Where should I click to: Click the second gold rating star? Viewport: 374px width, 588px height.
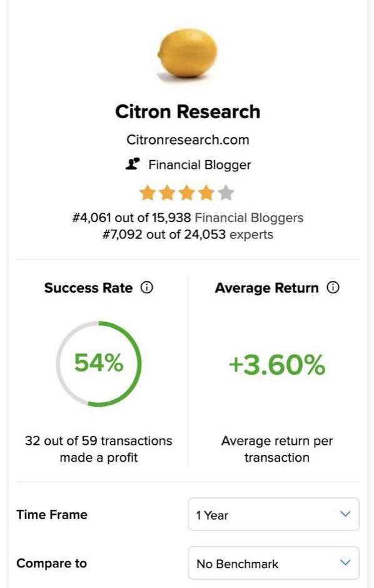pyautogui.click(x=167, y=193)
